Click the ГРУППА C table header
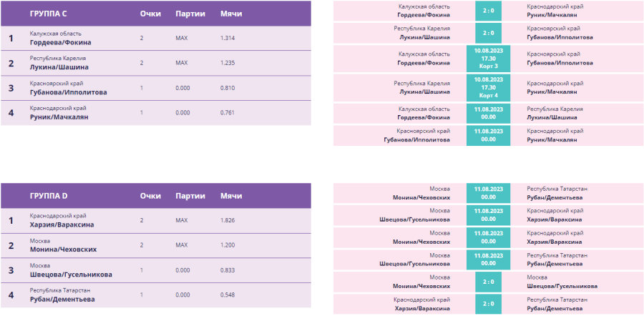 point(48,14)
